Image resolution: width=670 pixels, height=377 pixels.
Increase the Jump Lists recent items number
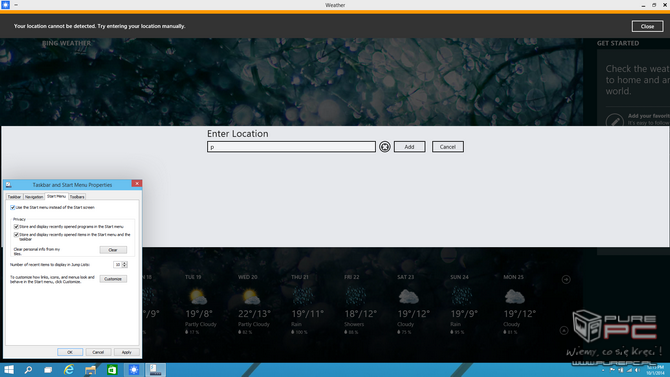coord(125,263)
